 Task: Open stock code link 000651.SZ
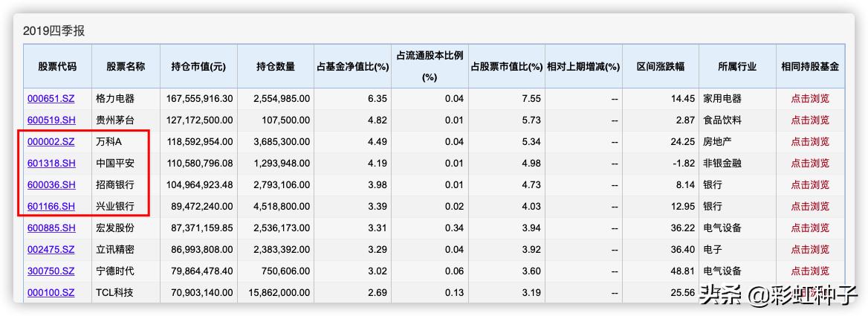click(51, 98)
